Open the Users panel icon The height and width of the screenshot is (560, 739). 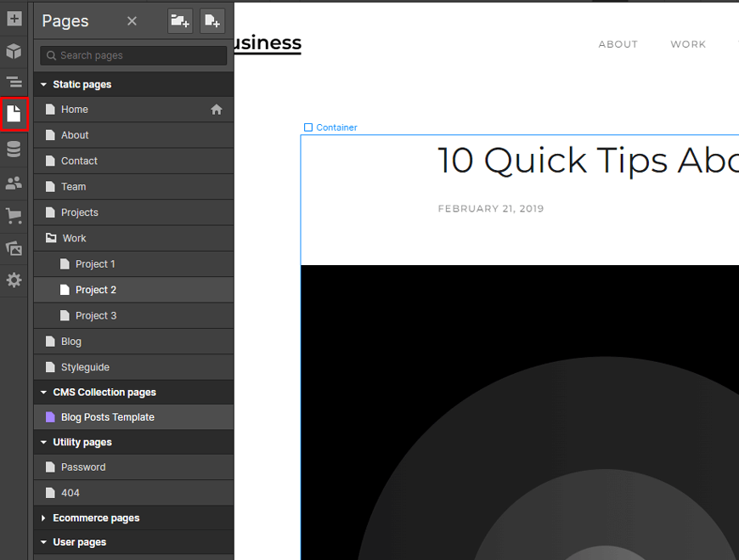pyautogui.click(x=14, y=183)
